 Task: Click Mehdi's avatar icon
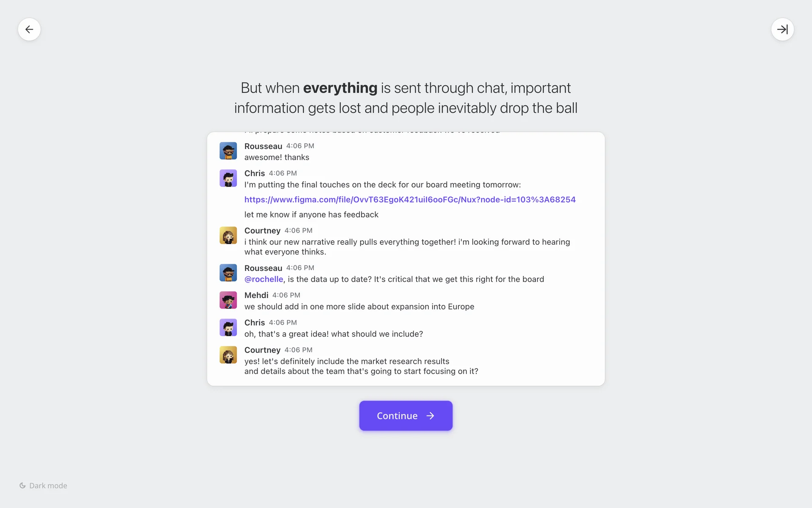pyautogui.click(x=228, y=300)
